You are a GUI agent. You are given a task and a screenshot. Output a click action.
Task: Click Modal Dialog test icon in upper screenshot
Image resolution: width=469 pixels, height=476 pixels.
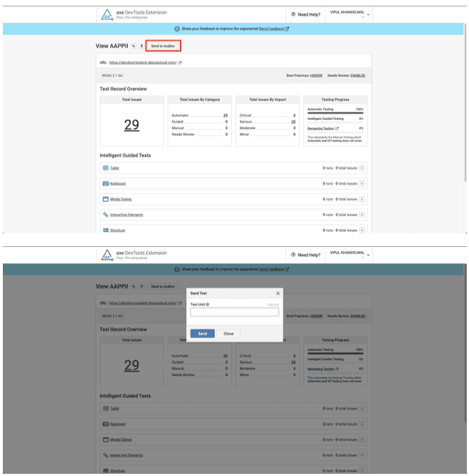click(106, 199)
